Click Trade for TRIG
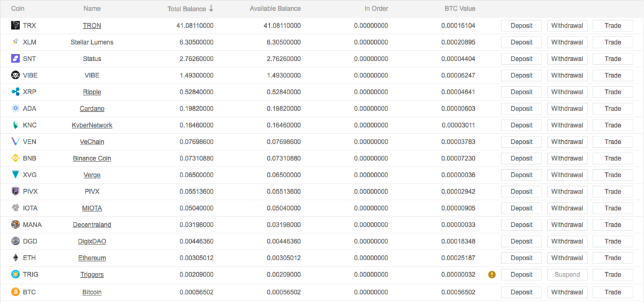The height and width of the screenshot is (303, 644). pyautogui.click(x=613, y=275)
